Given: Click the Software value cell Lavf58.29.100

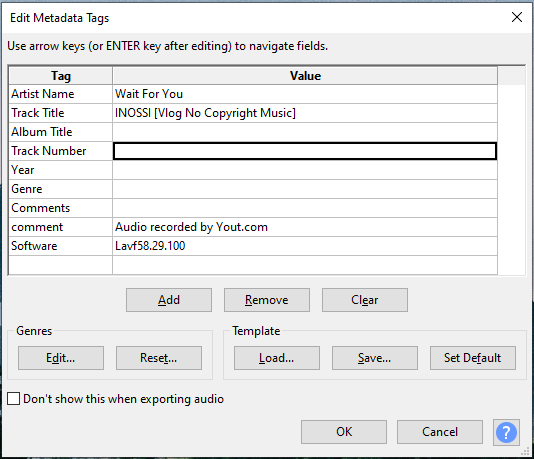Looking at the screenshot, I should coord(305,246).
